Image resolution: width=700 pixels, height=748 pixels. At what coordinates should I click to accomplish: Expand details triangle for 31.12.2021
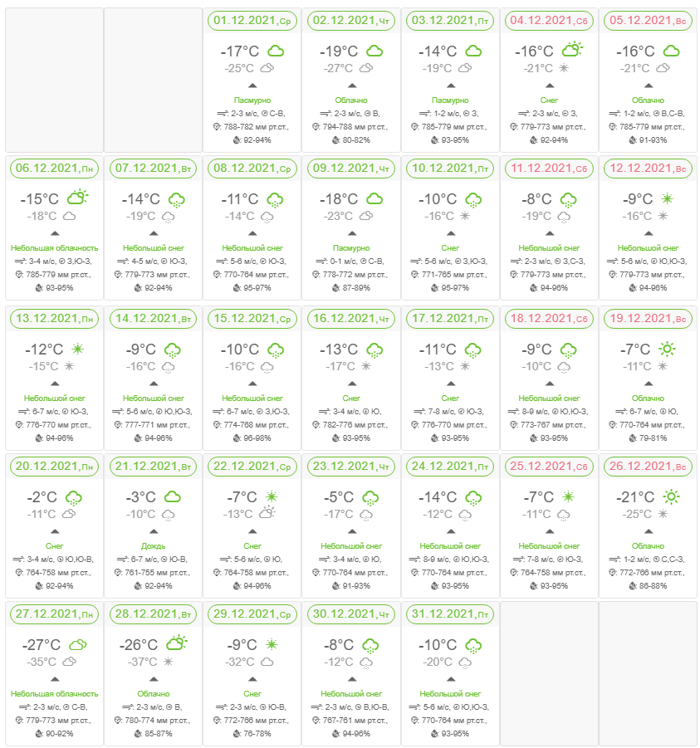[450, 679]
